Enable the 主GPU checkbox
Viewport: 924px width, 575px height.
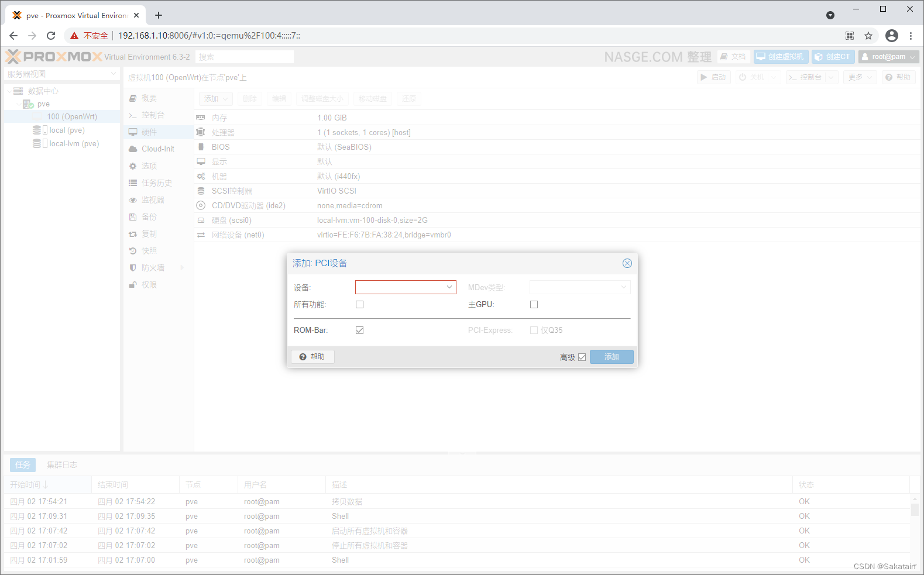534,305
